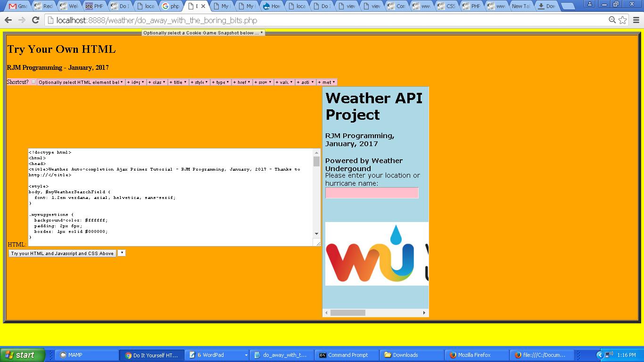Viewport: 644px width, 362px height.
Task: Click the textarea resize grip corner
Action: pyautogui.click(x=317, y=243)
